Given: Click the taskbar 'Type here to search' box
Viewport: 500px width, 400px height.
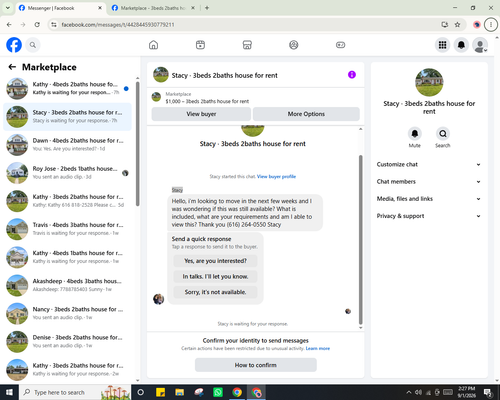Looking at the screenshot, I should pos(75,392).
